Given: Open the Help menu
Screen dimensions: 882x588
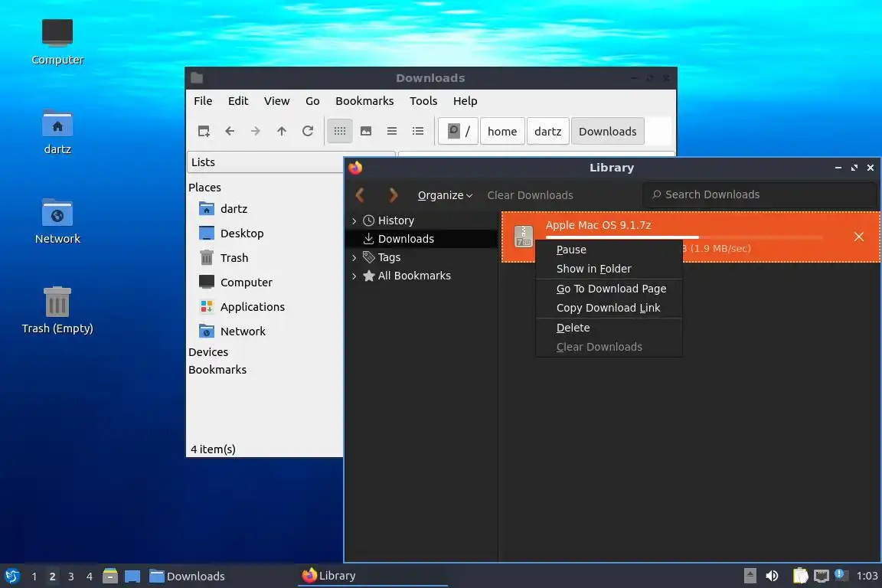Looking at the screenshot, I should click(x=465, y=101).
